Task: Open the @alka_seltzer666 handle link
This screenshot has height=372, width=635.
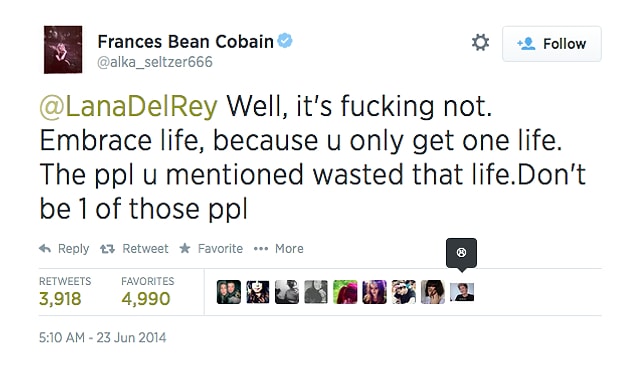Action: [155, 62]
